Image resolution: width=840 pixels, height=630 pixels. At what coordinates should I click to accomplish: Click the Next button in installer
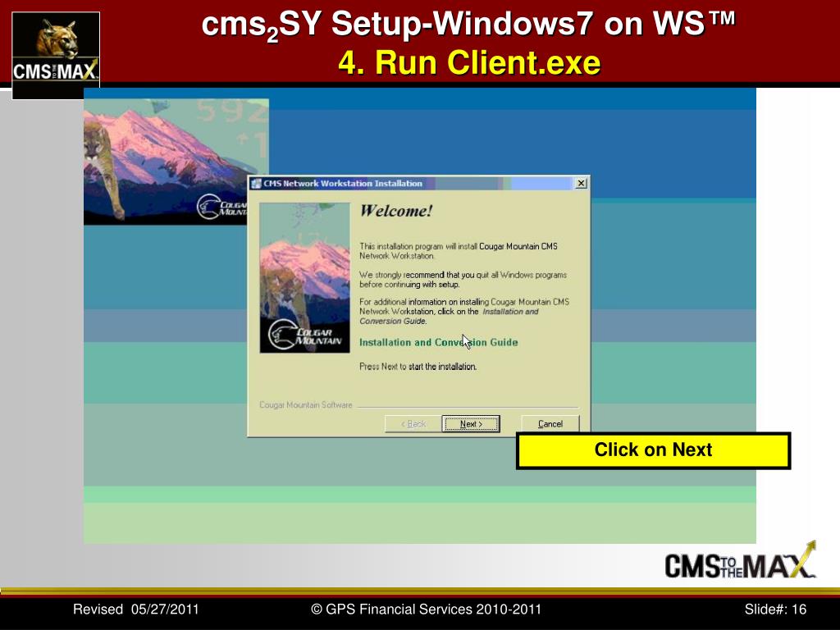[x=471, y=424]
